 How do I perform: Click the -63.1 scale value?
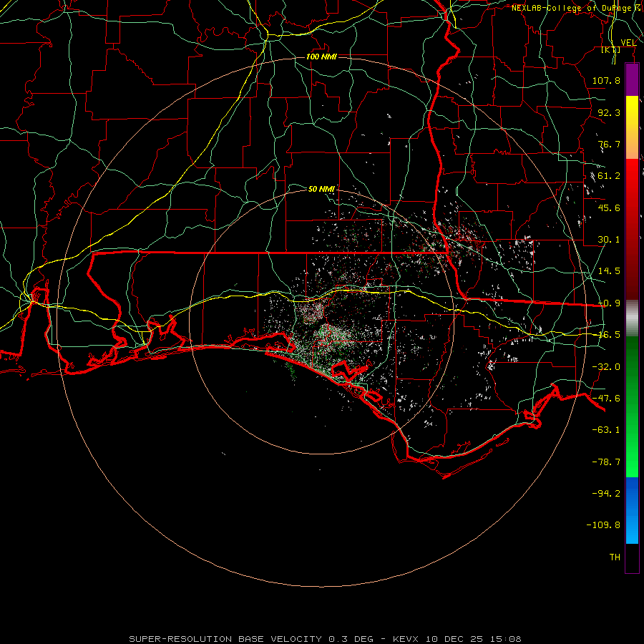click(606, 430)
